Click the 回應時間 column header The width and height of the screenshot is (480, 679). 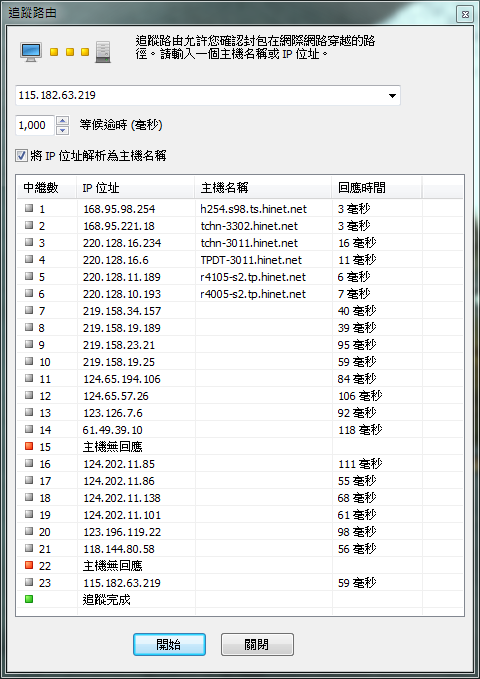tap(376, 188)
